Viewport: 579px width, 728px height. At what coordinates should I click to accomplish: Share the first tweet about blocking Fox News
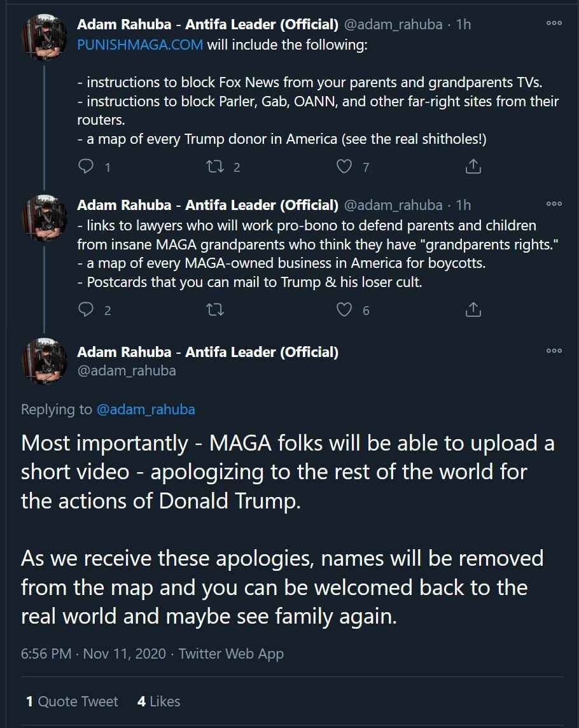click(473, 166)
